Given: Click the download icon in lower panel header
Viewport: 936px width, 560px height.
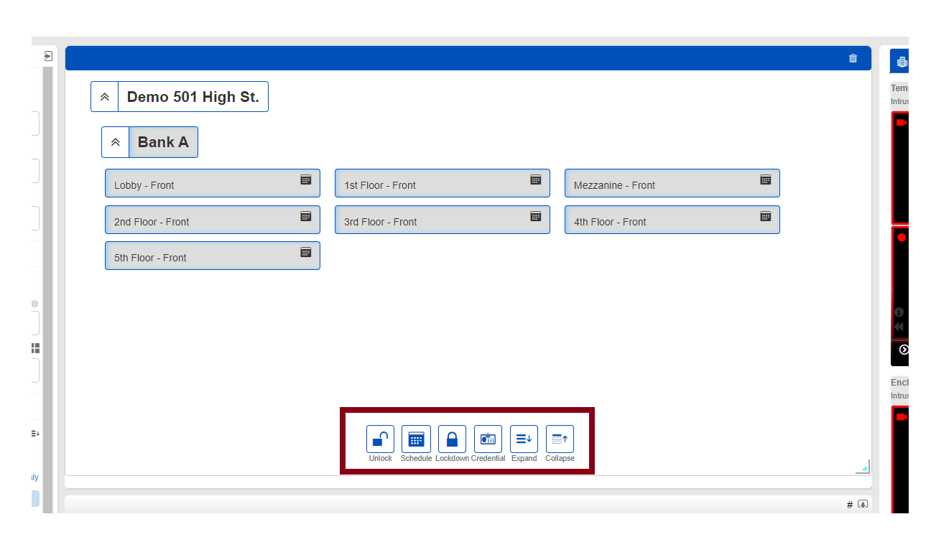Looking at the screenshot, I should (x=863, y=504).
